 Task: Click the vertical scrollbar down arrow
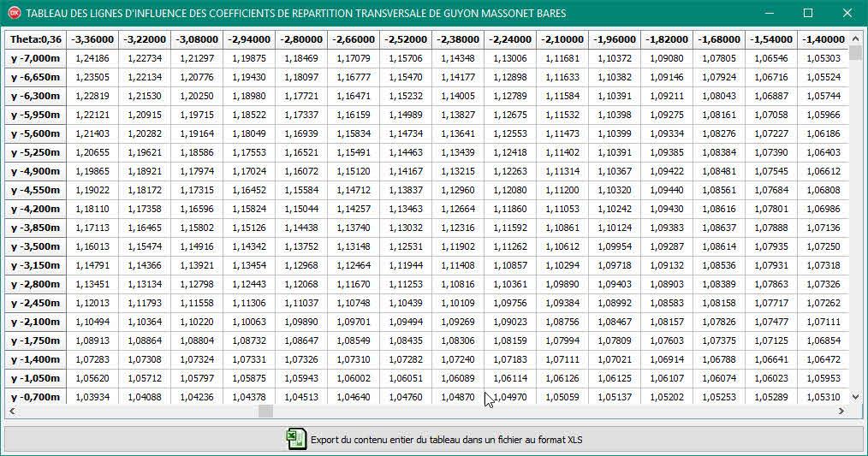point(855,397)
